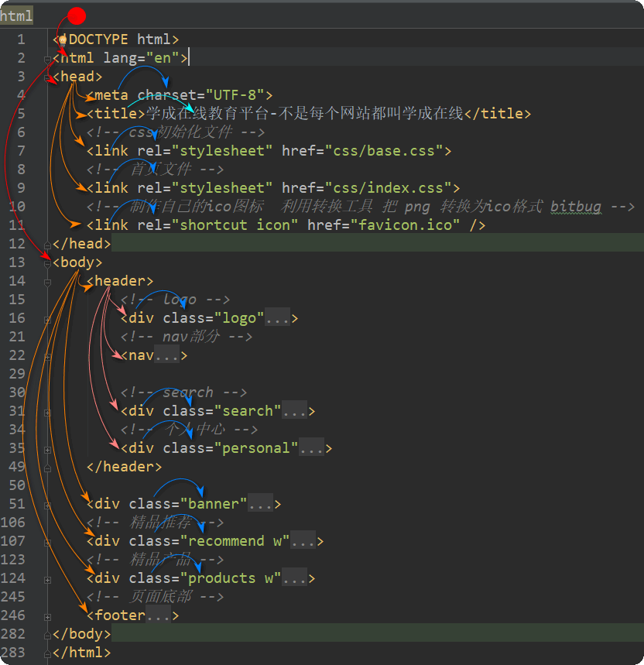Click the lightbulb intention icon on line 1

tap(63, 40)
